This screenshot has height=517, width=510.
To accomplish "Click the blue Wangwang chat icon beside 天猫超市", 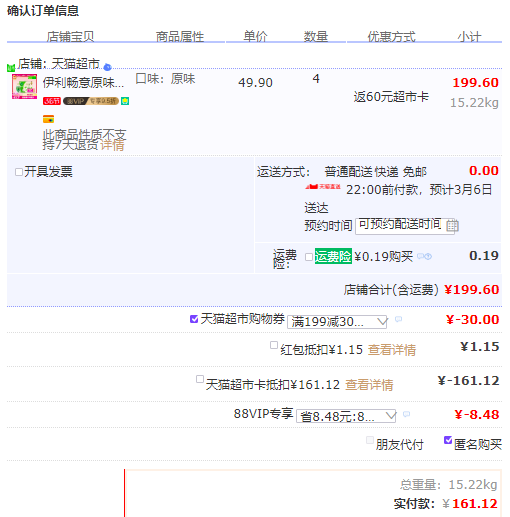I will (x=107, y=67).
